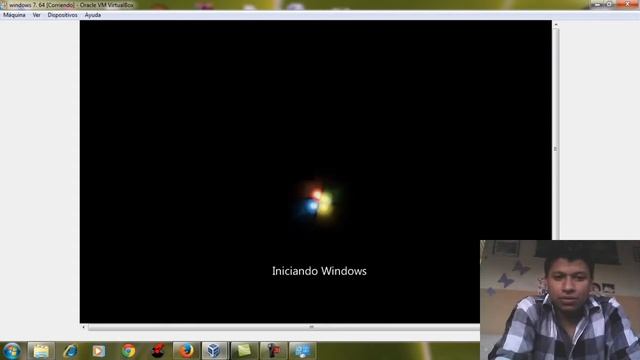Open Sticky Notes from taskbar
Image resolution: width=640 pixels, height=360 pixels.
[x=244, y=351]
